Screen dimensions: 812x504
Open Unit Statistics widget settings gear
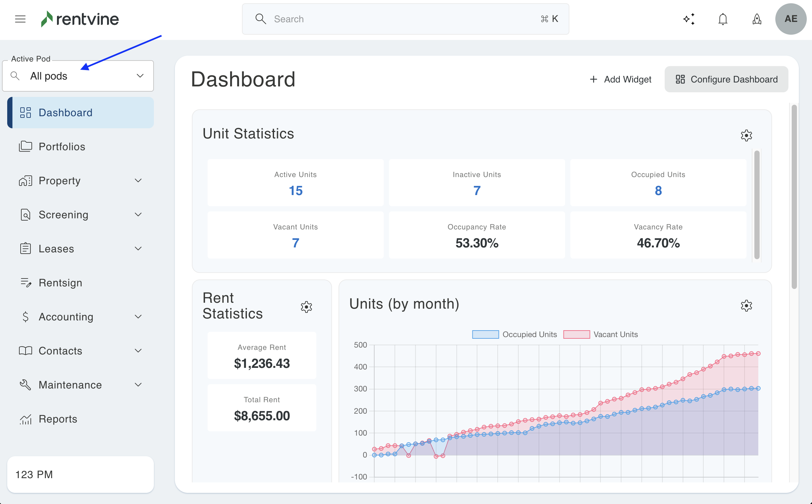[746, 135]
